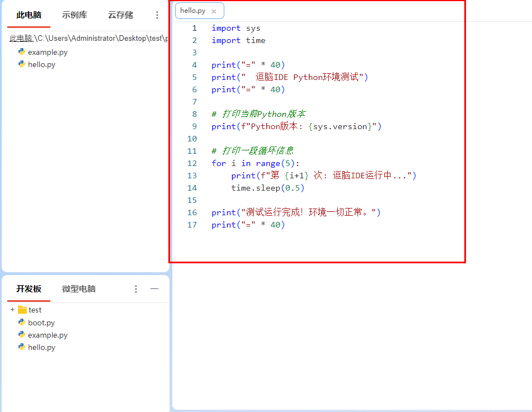Click line number 1 in the gutter
The image size is (532, 412).
(195, 28)
